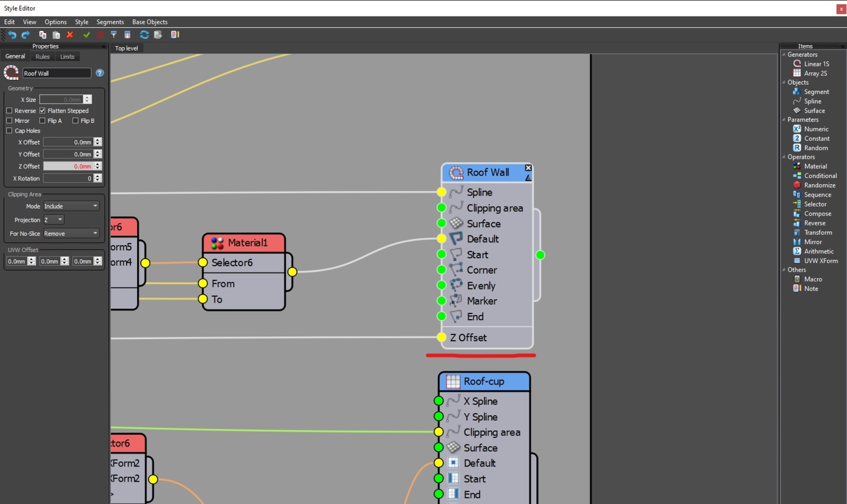This screenshot has width=847, height=504.
Task: Pick Surface in Objects list
Action: click(x=809, y=110)
